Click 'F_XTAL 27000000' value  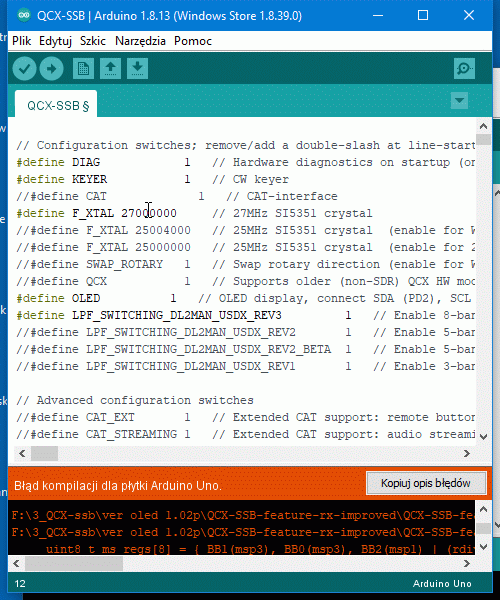(124, 213)
